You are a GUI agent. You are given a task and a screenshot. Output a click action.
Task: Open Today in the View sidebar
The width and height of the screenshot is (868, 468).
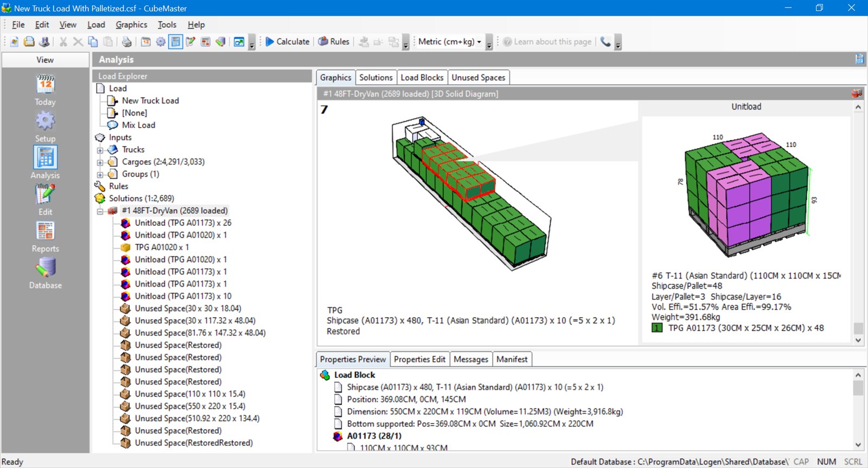tap(46, 90)
